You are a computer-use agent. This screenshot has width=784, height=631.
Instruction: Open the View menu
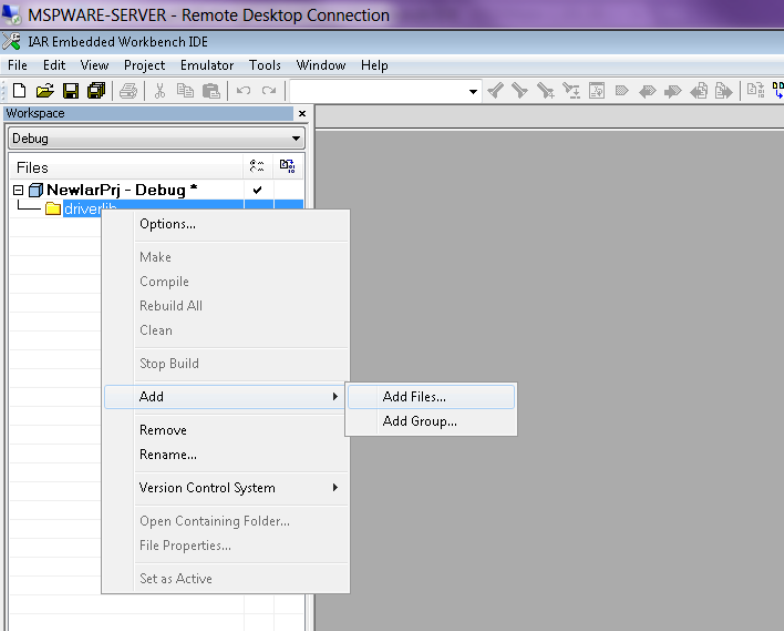[94, 66]
